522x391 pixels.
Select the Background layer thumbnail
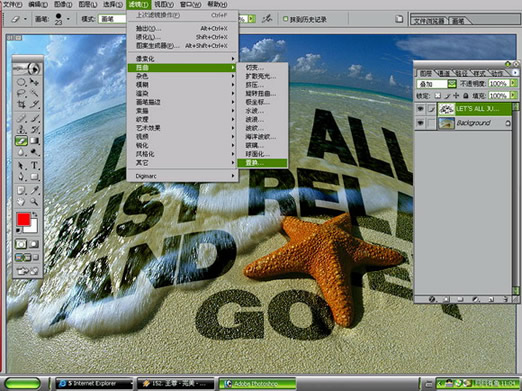[446, 123]
